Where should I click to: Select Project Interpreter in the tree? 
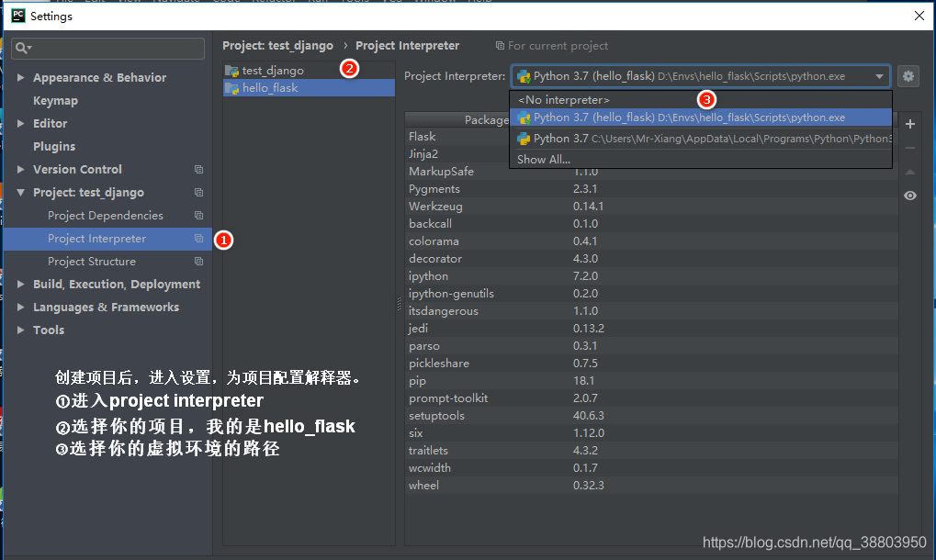click(107, 239)
